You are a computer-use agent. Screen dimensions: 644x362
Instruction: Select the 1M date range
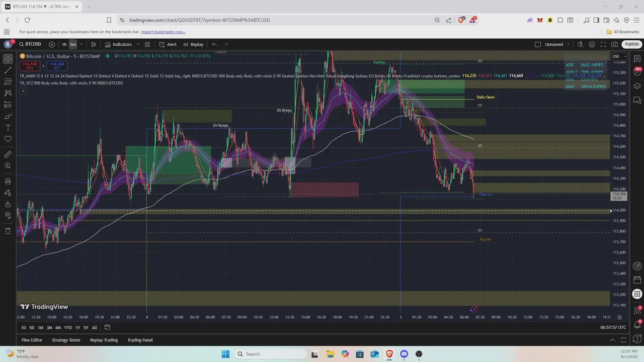point(40,327)
